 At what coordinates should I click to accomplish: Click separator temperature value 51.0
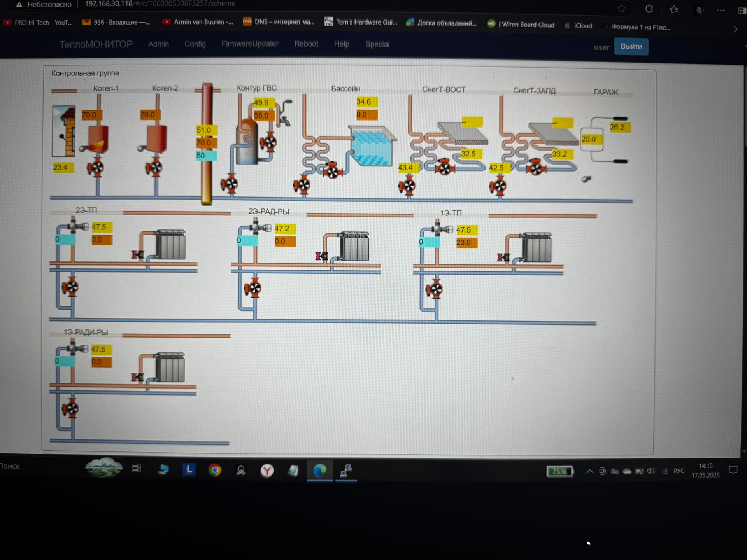pos(206,130)
